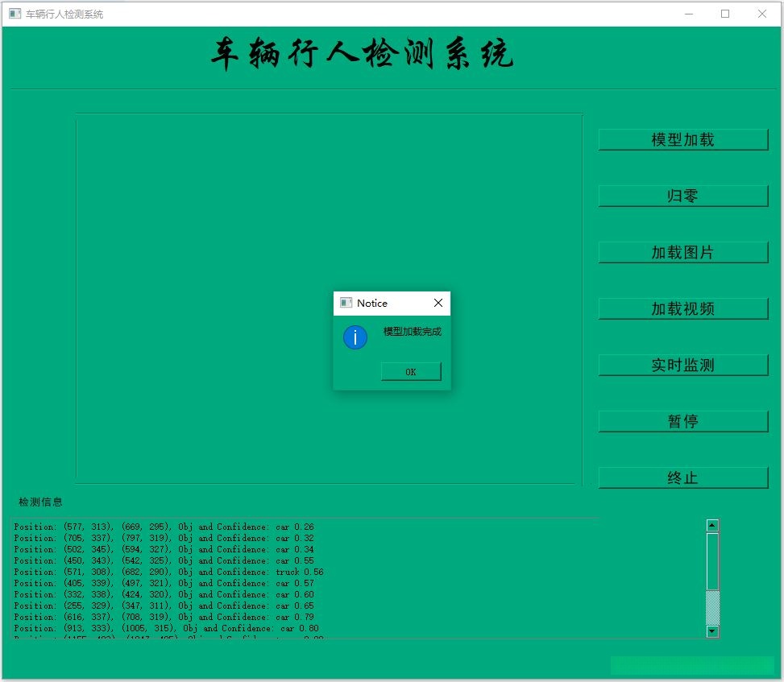
Task: Confirm the Notice dialog with OK
Action: pyautogui.click(x=411, y=372)
